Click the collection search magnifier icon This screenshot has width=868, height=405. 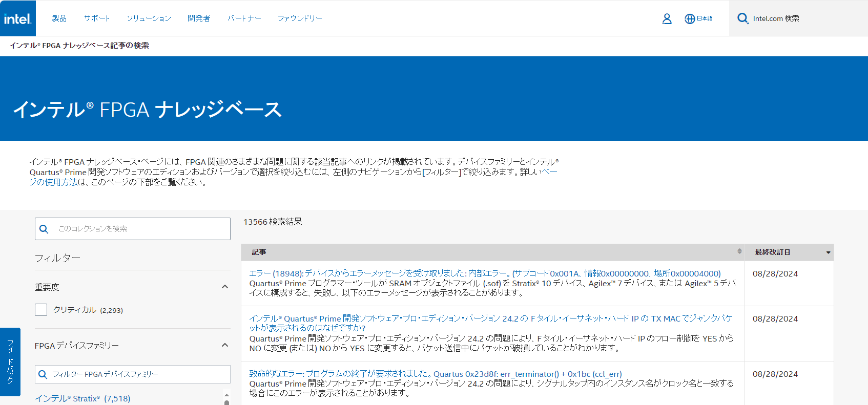pyautogui.click(x=44, y=229)
